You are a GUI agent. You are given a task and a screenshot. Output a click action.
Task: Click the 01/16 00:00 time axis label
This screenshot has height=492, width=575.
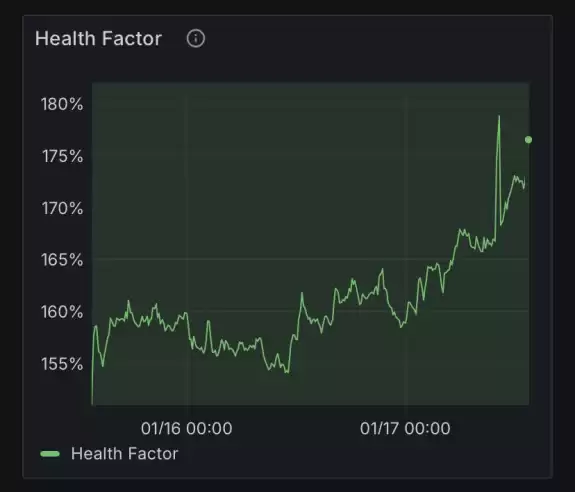[x=186, y=428]
